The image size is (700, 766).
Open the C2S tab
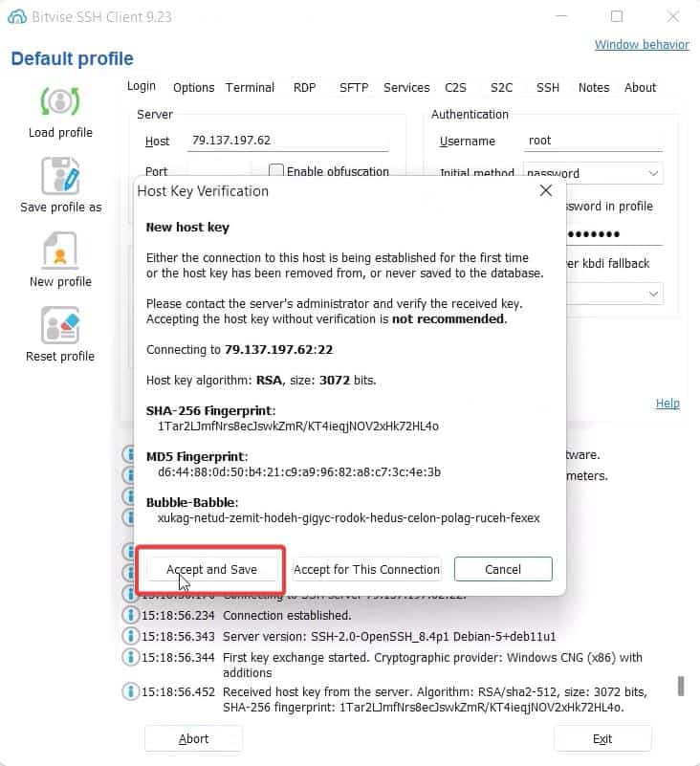pyautogui.click(x=455, y=87)
